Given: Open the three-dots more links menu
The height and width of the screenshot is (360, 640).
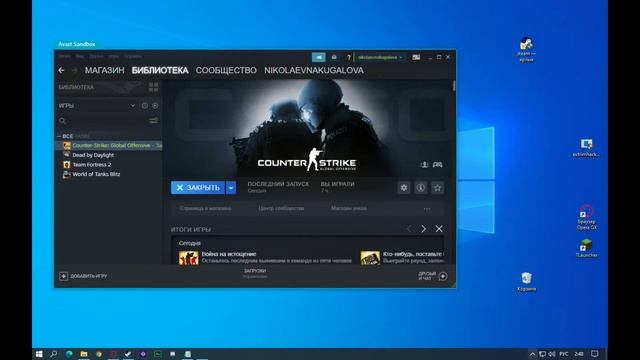Looking at the screenshot, I should [427, 209].
